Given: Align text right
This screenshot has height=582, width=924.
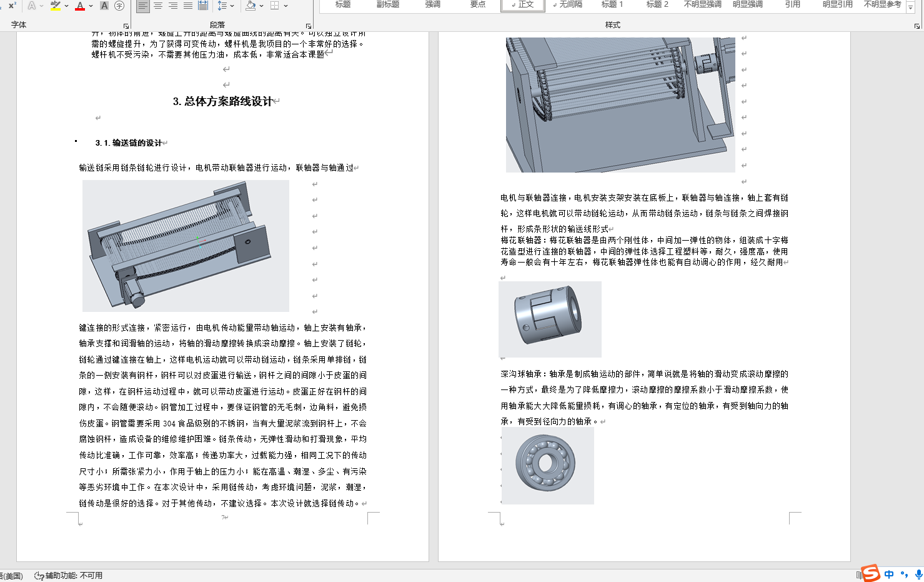Looking at the screenshot, I should 173,6.
